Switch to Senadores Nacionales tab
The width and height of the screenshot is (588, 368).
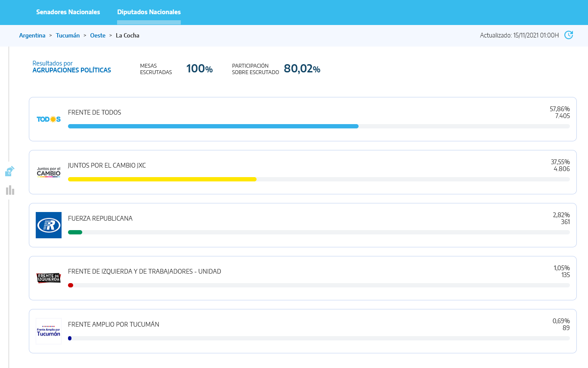(x=68, y=12)
